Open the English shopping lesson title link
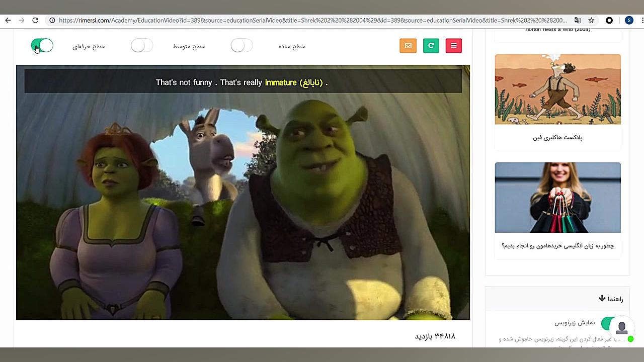Viewport: 644px width, 362px height. point(557,246)
